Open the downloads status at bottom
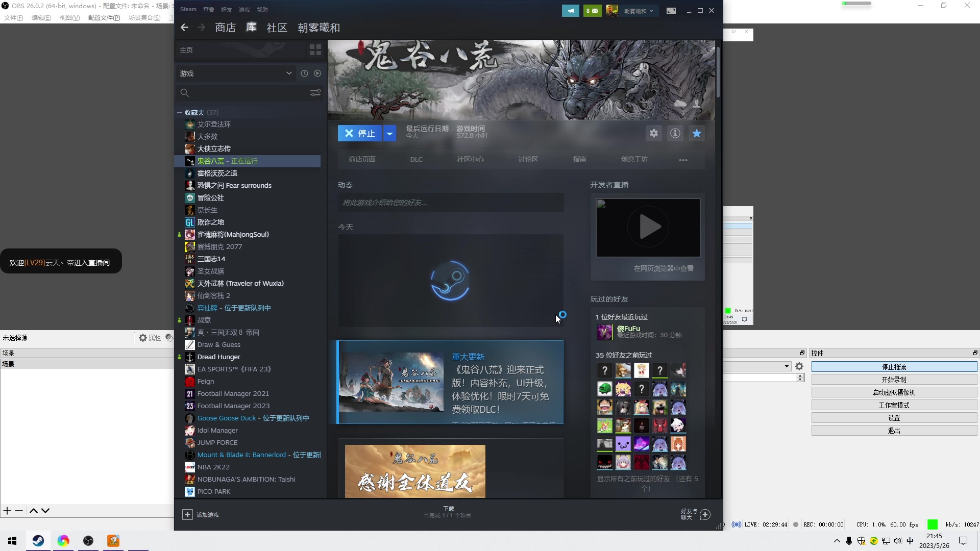The width and height of the screenshot is (980, 551). point(448,512)
